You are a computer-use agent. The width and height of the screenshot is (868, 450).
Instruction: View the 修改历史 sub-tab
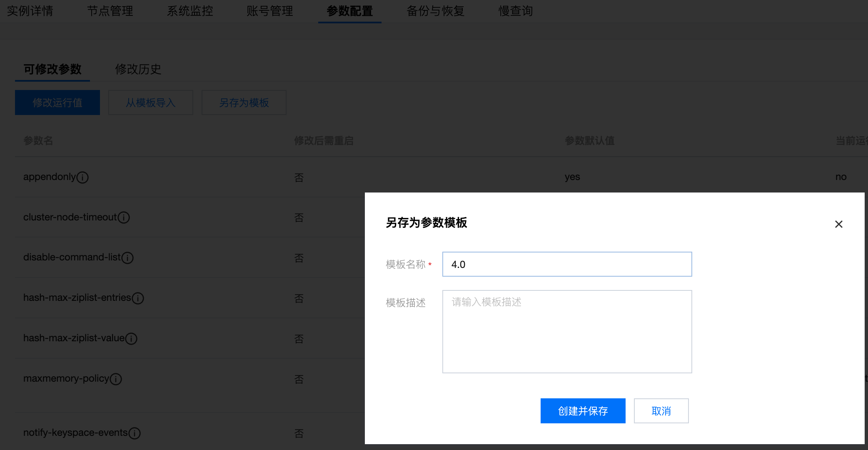pyautogui.click(x=138, y=69)
